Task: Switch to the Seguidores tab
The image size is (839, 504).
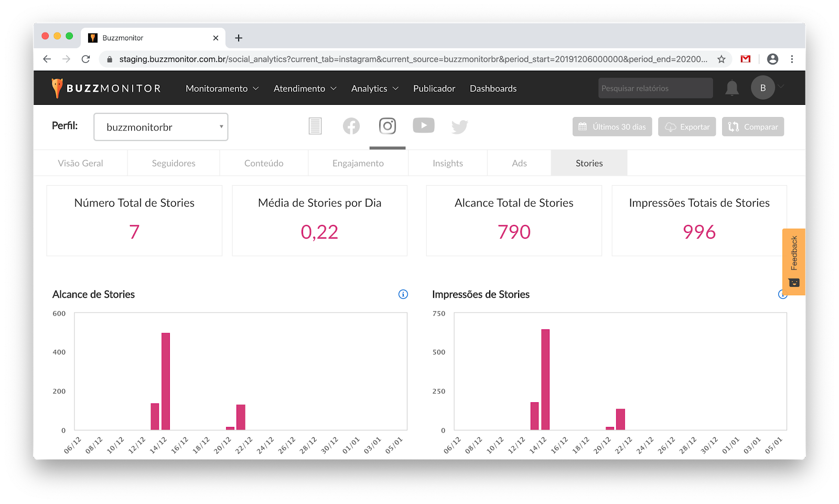Action: coord(174,163)
